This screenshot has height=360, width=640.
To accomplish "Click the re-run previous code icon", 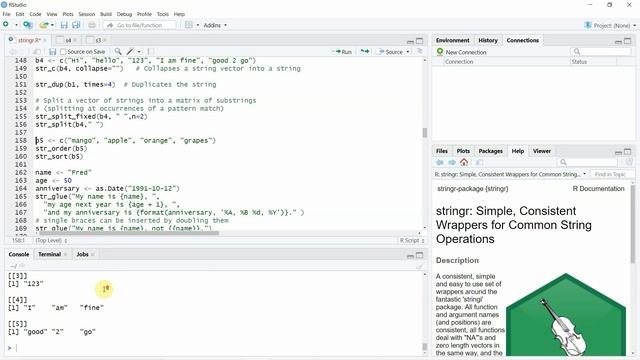I will point(364,51).
